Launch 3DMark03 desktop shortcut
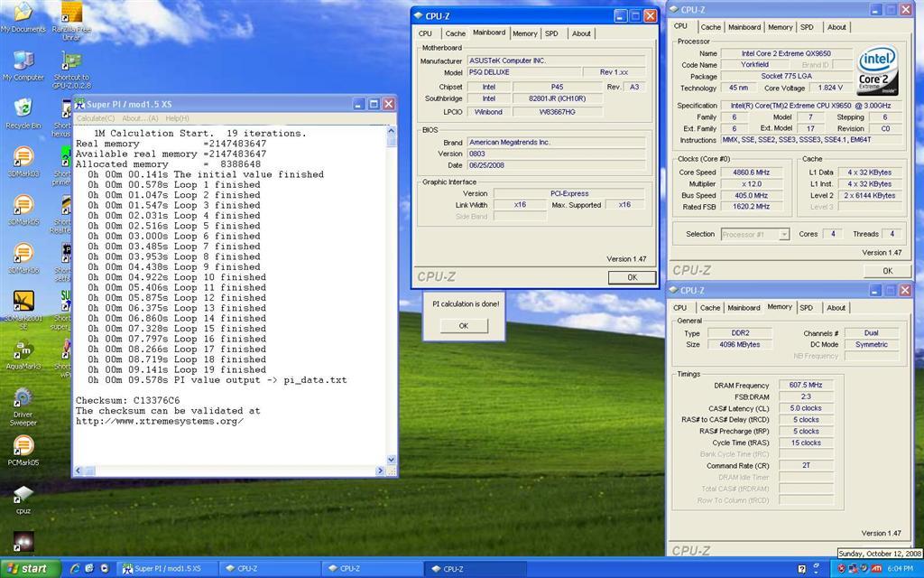The image size is (924, 578). (x=23, y=163)
